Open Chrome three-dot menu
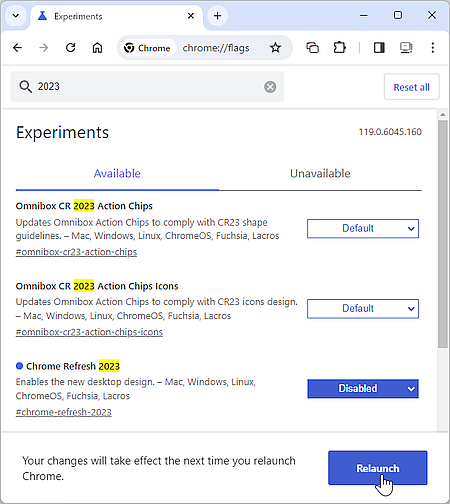450x504 pixels. click(433, 48)
